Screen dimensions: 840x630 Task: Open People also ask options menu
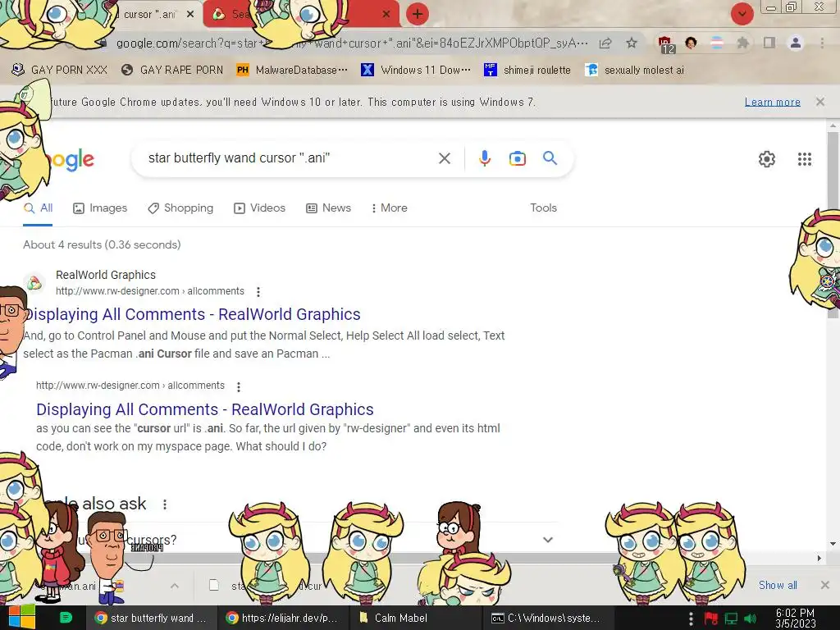[165, 504]
